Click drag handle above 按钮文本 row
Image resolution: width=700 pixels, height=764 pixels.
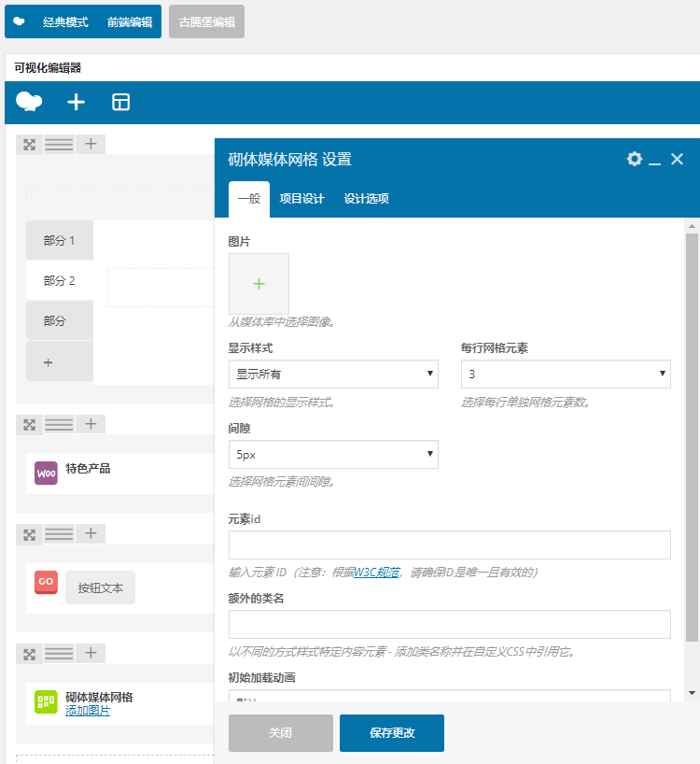click(59, 534)
